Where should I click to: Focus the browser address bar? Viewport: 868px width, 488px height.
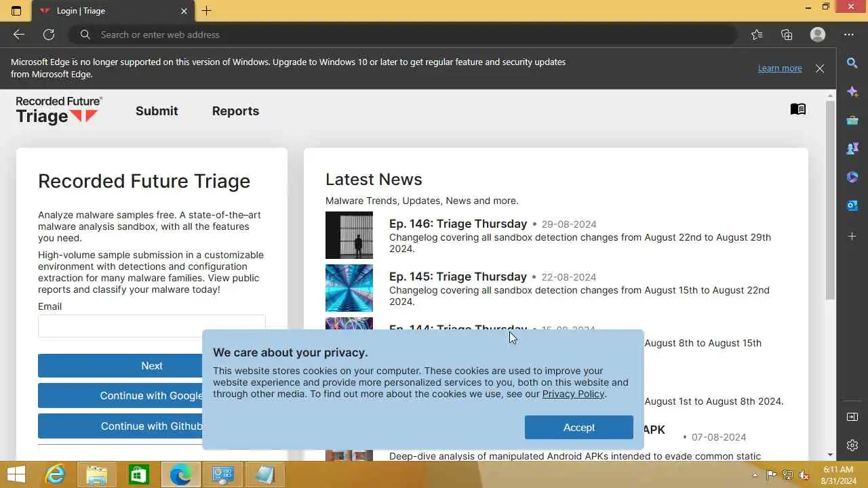tap(403, 35)
